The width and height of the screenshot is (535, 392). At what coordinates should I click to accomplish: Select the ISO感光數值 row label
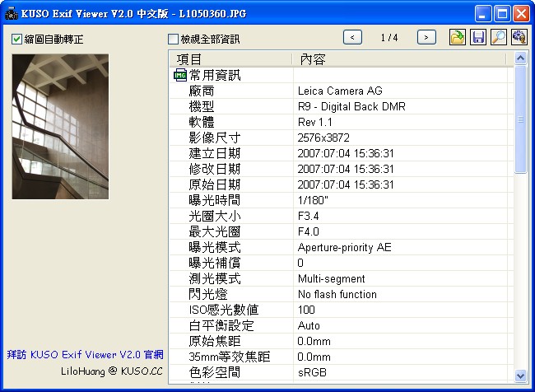click(224, 310)
